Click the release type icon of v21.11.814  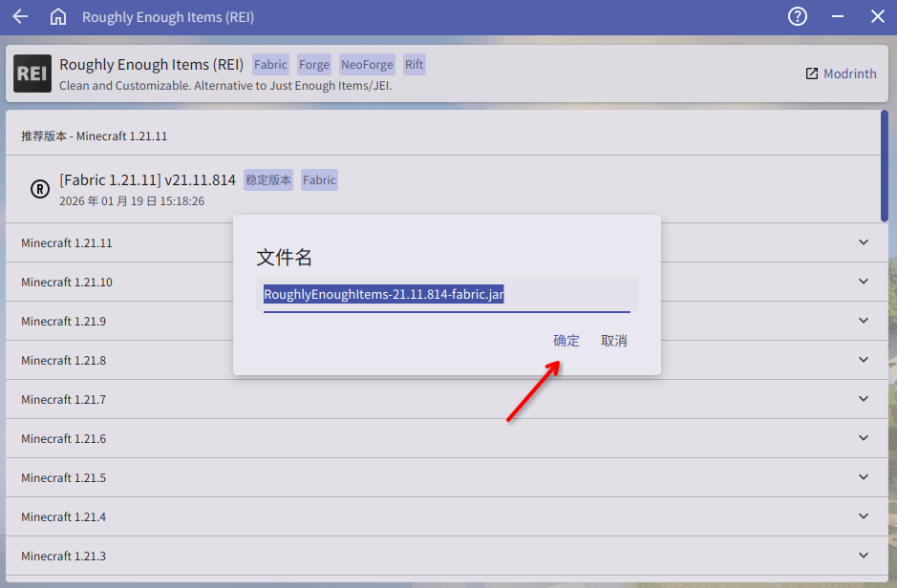pyautogui.click(x=40, y=189)
